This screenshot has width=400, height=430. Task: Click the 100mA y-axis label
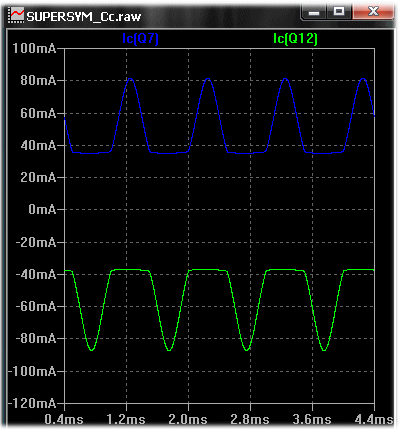(x=34, y=49)
